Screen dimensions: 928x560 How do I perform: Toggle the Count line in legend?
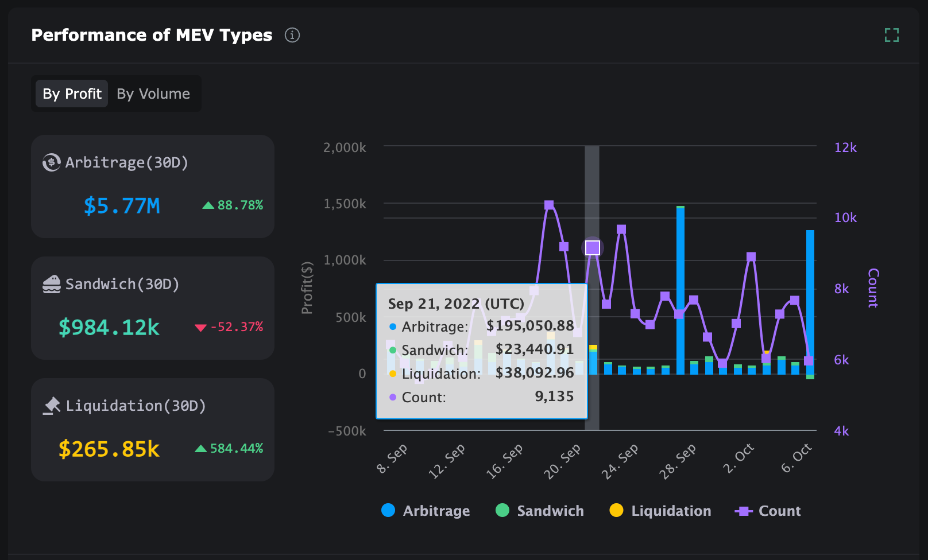click(x=768, y=511)
